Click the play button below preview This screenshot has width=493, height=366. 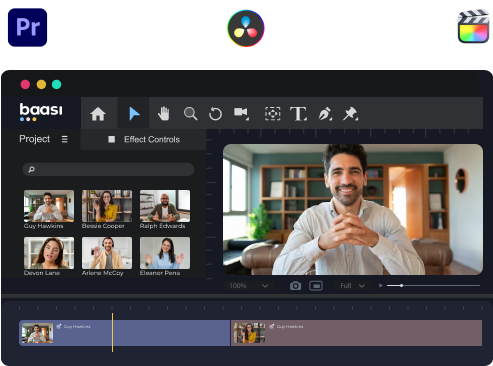(381, 285)
